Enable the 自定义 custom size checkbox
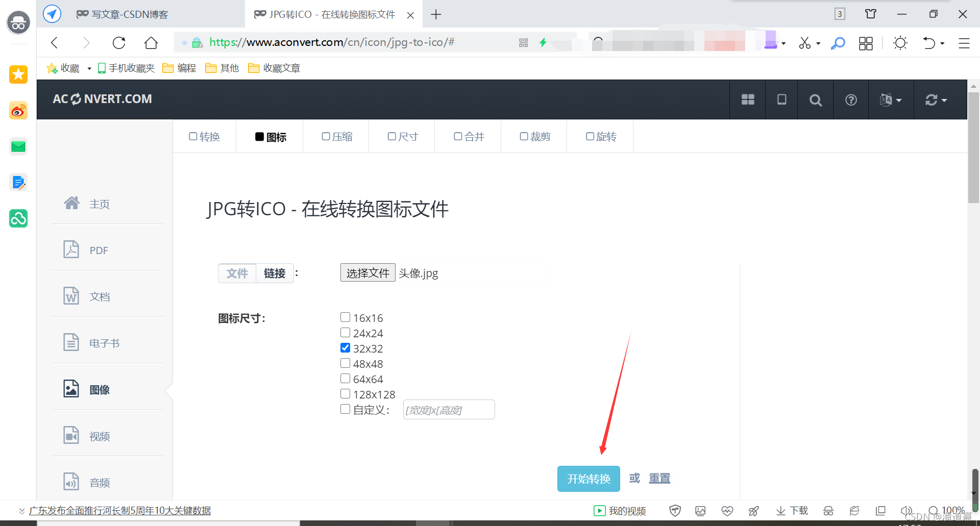Viewport: 980px width, 526px height. tap(345, 409)
